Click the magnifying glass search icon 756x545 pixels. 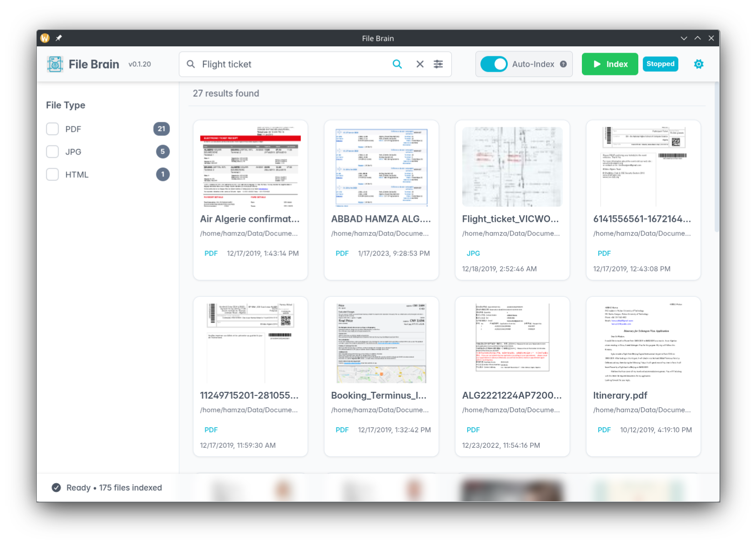tap(397, 64)
